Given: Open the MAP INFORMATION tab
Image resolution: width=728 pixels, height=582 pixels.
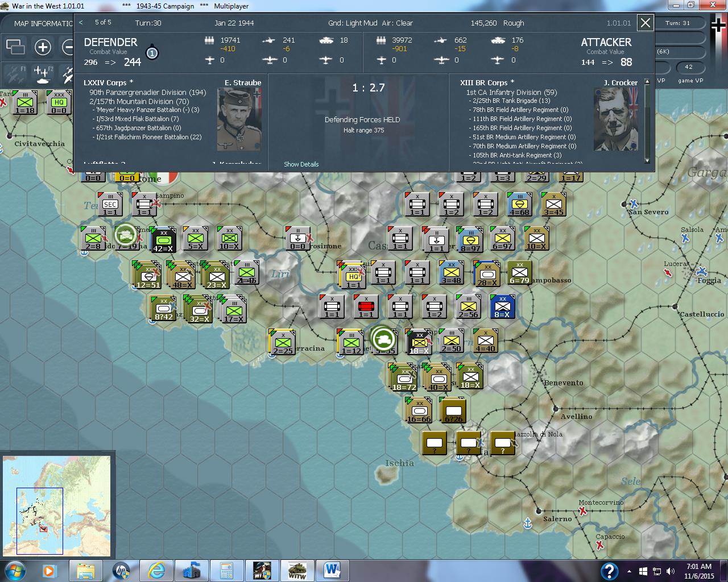Looking at the screenshot, I should click(43, 23).
